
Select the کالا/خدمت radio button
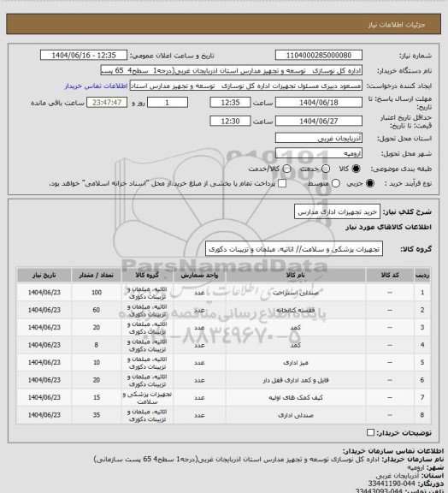(286, 169)
